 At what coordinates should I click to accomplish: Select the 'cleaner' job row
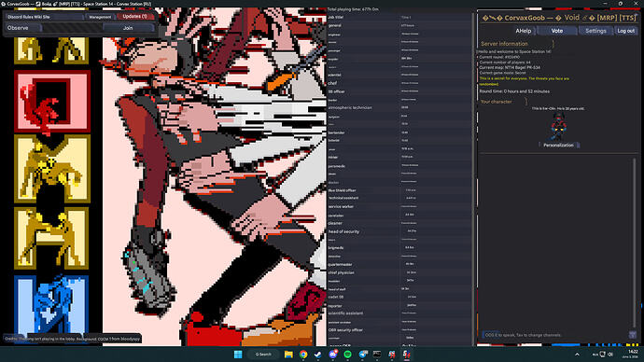pyautogui.click(x=399, y=223)
